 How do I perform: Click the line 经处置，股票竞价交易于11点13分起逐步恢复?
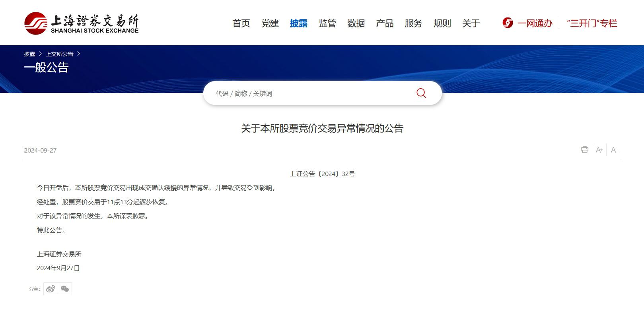tap(104, 202)
